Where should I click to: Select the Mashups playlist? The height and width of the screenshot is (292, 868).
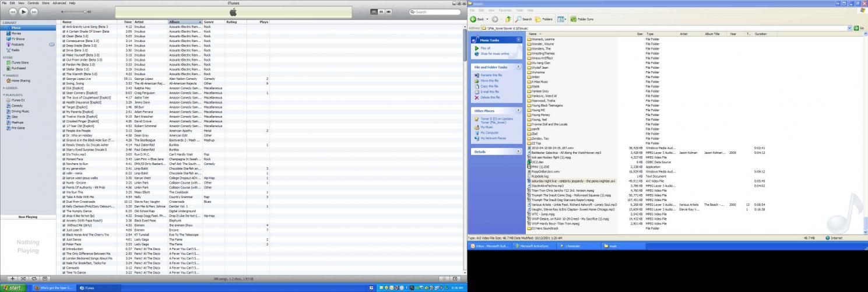[x=17, y=122]
